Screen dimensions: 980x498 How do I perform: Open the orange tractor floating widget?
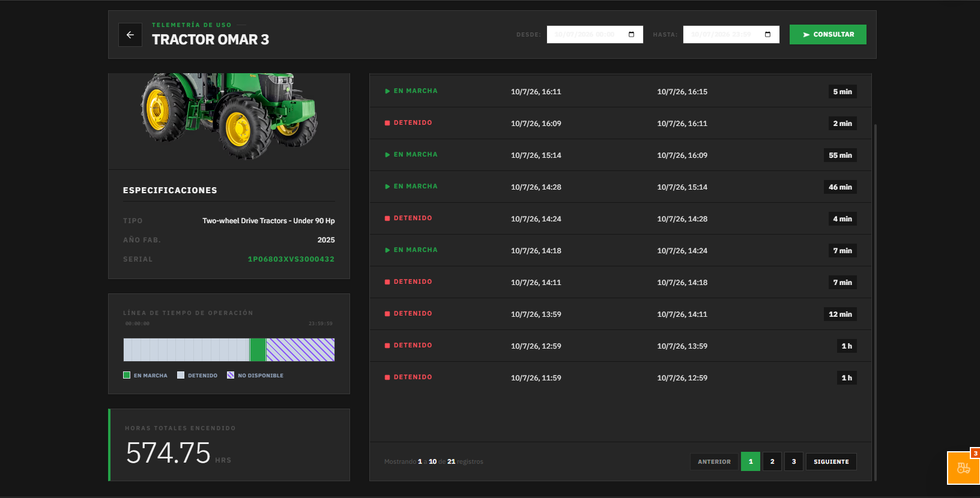(964, 468)
